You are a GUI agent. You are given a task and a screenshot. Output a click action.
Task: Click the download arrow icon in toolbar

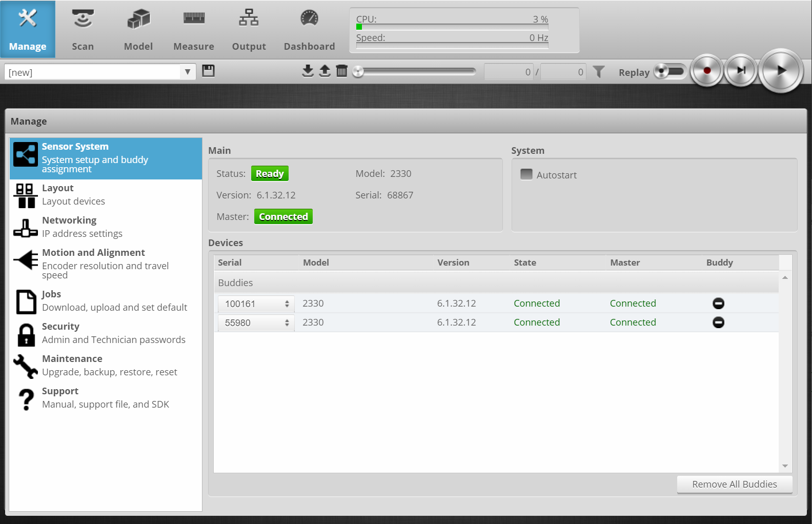[308, 71]
